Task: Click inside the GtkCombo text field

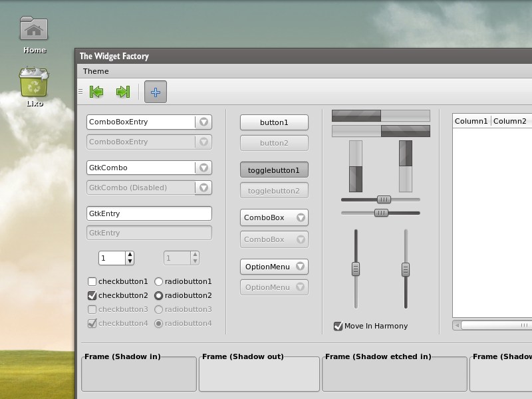Action: pyautogui.click(x=141, y=168)
